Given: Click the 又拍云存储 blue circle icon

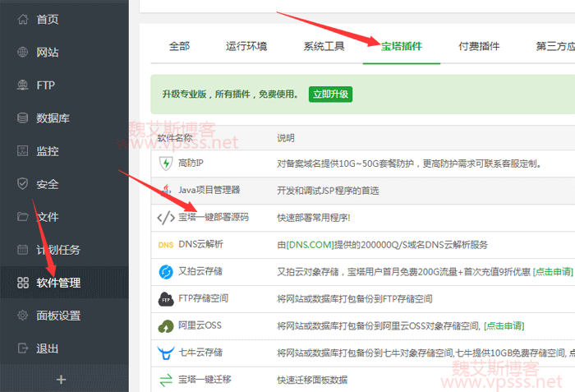Looking at the screenshot, I should 166,272.
